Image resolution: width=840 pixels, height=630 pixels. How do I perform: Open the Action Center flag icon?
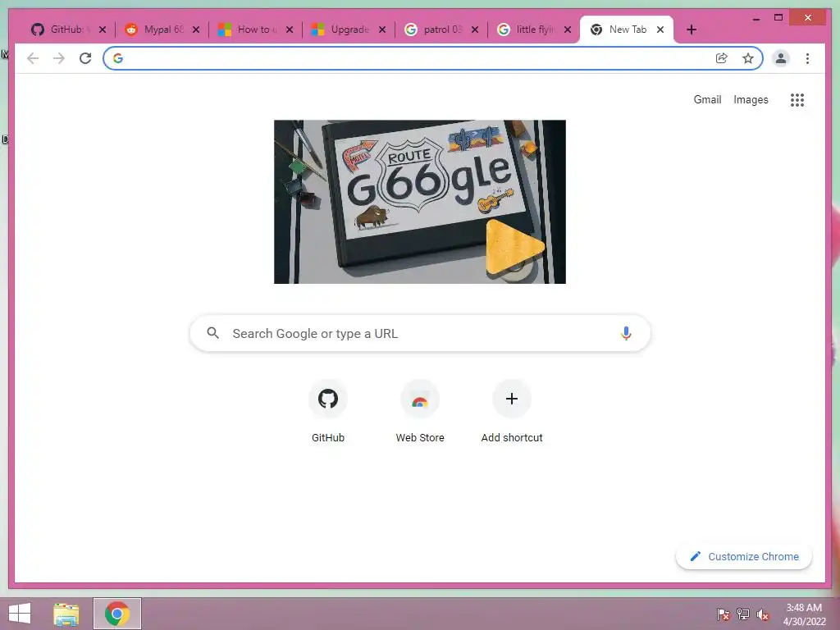click(x=724, y=614)
